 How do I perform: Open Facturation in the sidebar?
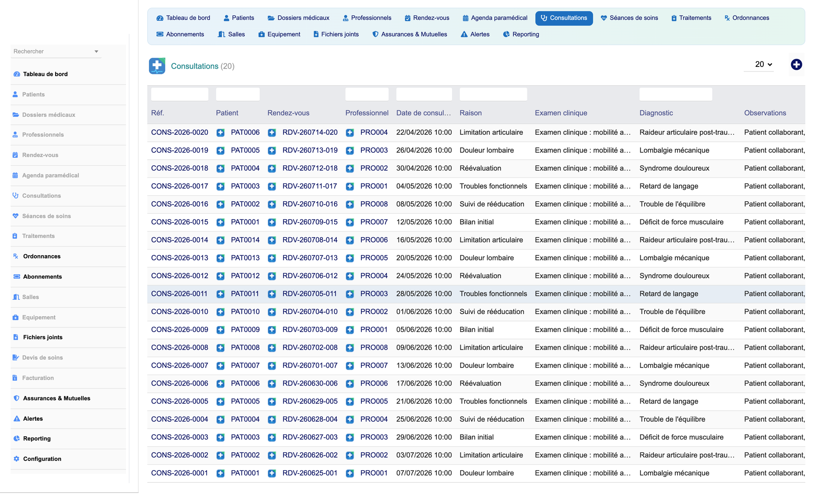38,378
